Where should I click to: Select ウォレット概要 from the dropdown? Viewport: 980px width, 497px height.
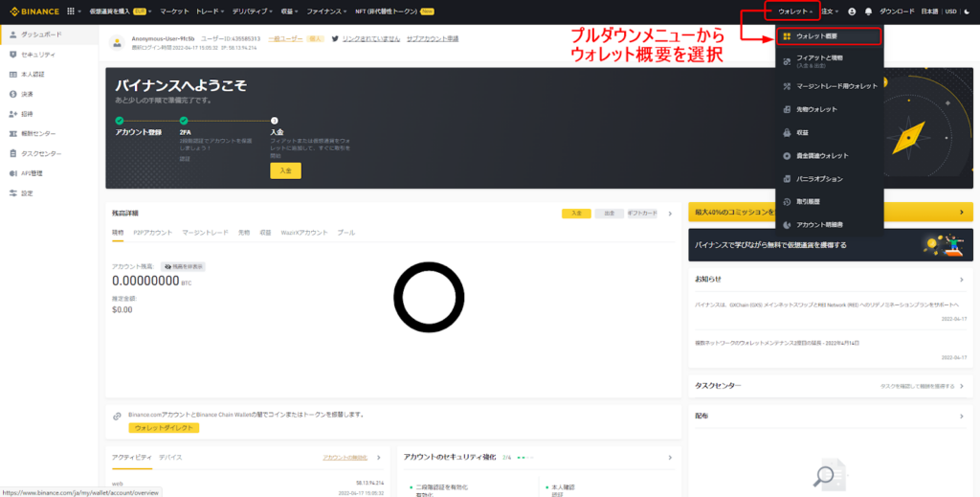pyautogui.click(x=830, y=36)
